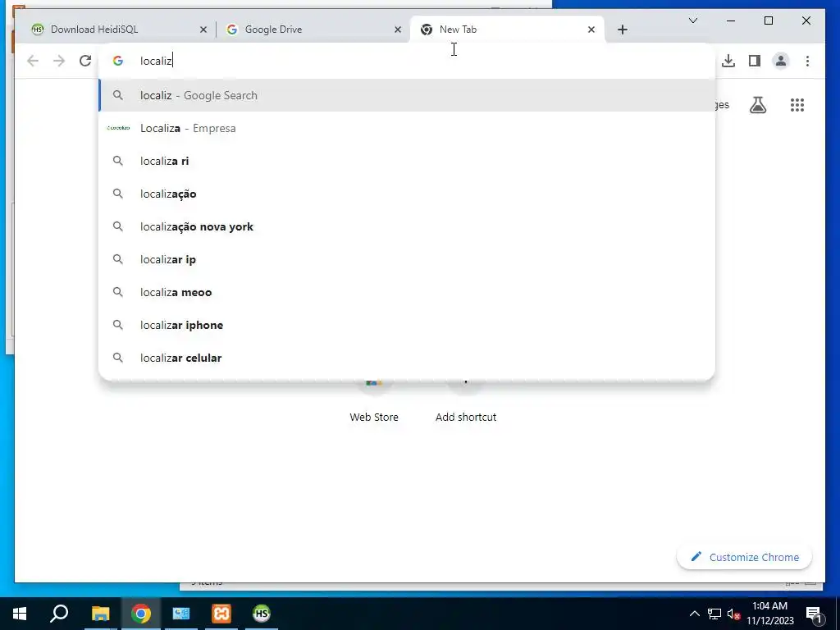Open the Search Labs flask icon
Viewport: 840px width, 630px height.
coord(757,105)
